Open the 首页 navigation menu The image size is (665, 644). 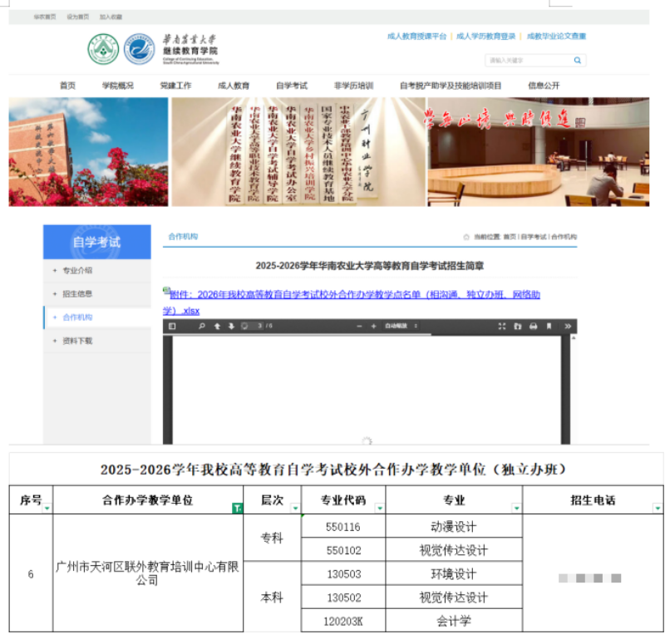pyautogui.click(x=68, y=86)
